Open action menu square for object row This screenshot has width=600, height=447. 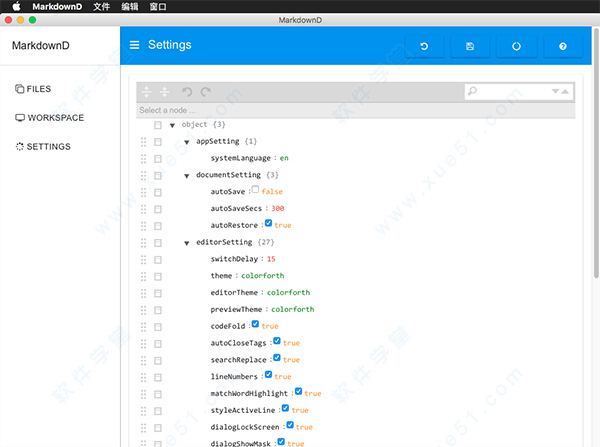(x=158, y=125)
